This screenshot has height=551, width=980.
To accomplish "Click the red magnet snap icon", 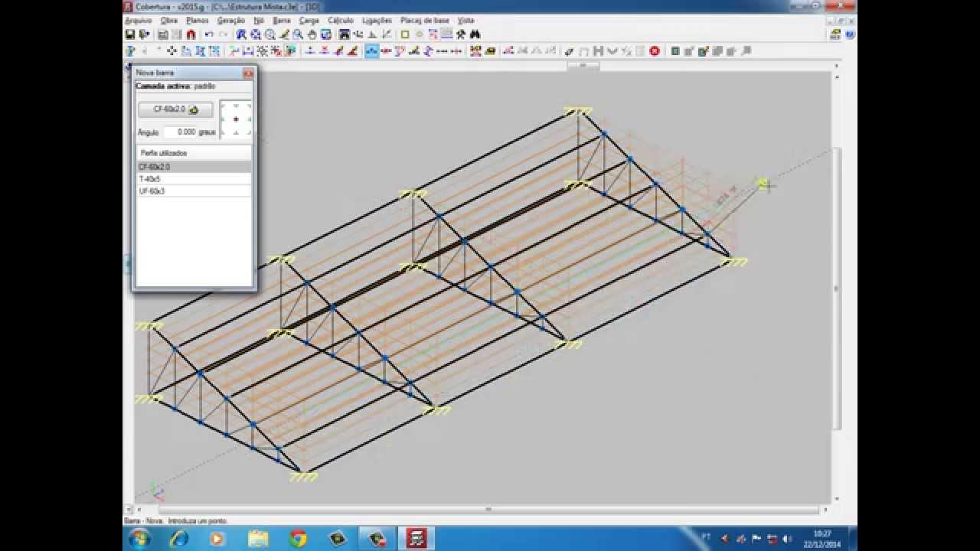I will (x=191, y=34).
